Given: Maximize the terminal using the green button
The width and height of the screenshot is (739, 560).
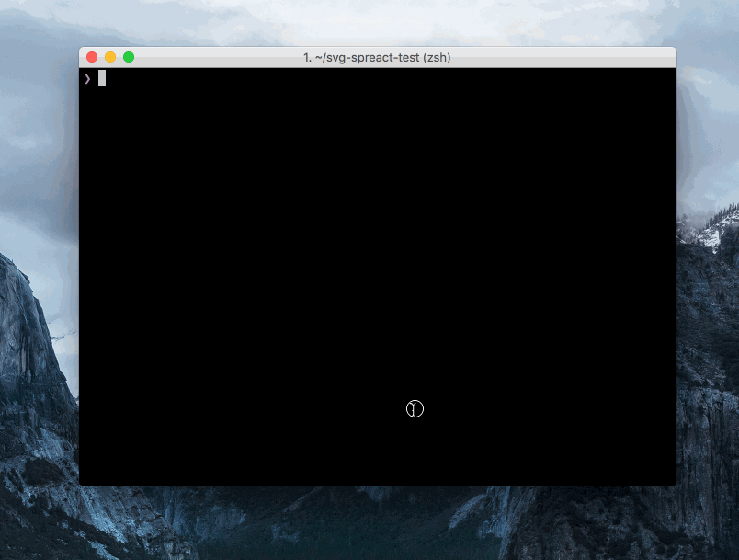Looking at the screenshot, I should (129, 57).
